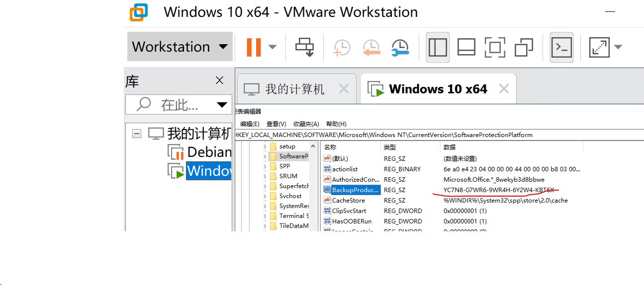
Task: Select the Debian VM in library
Action: pos(209,152)
